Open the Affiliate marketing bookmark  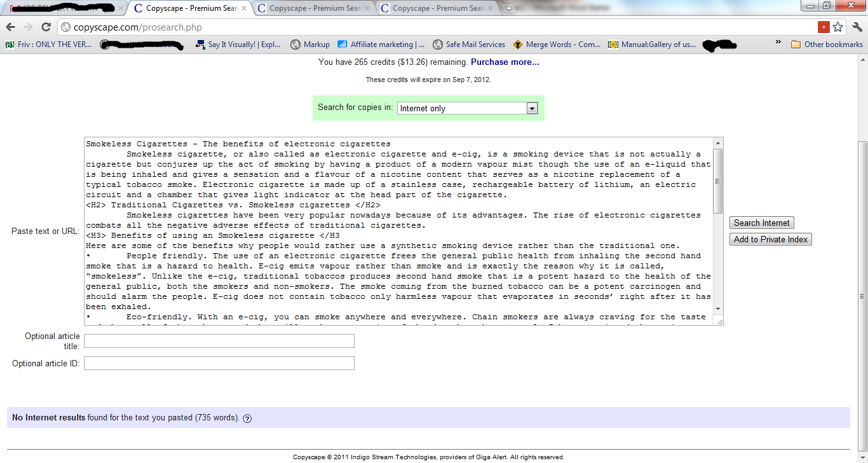381,45
